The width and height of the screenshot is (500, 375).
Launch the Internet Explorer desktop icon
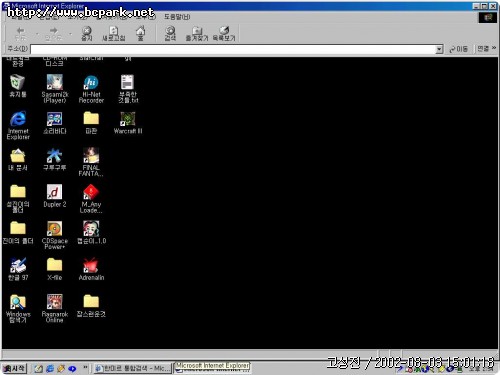click(x=18, y=125)
